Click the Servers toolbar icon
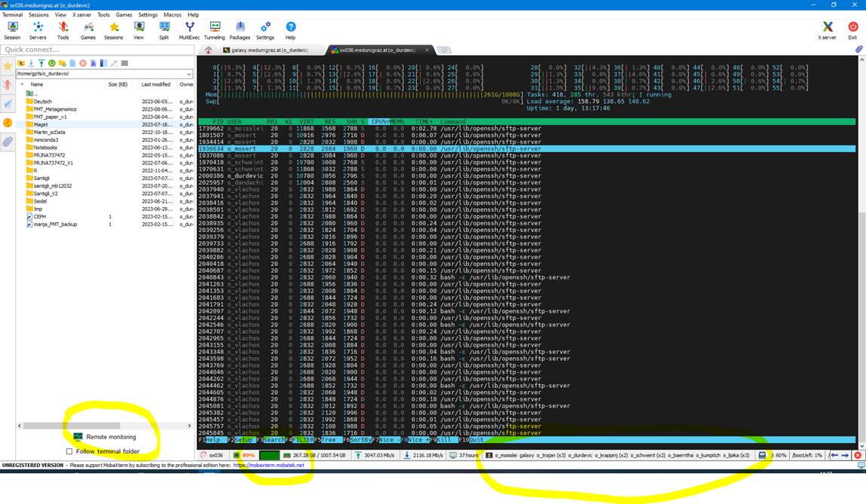The width and height of the screenshot is (866, 504). (x=38, y=29)
